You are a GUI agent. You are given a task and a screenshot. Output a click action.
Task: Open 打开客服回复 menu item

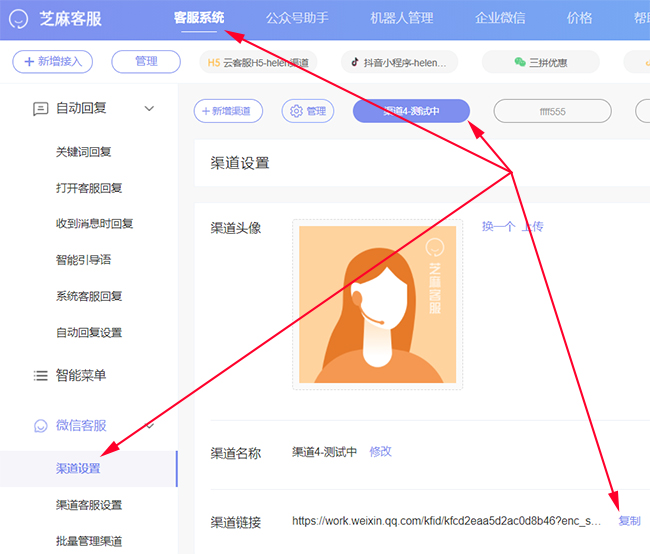[x=89, y=188]
